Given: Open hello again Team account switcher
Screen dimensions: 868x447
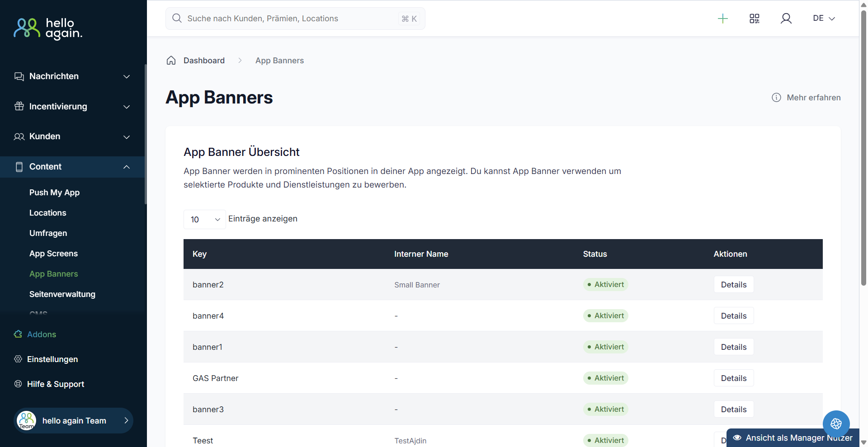Looking at the screenshot, I should 73,421.
